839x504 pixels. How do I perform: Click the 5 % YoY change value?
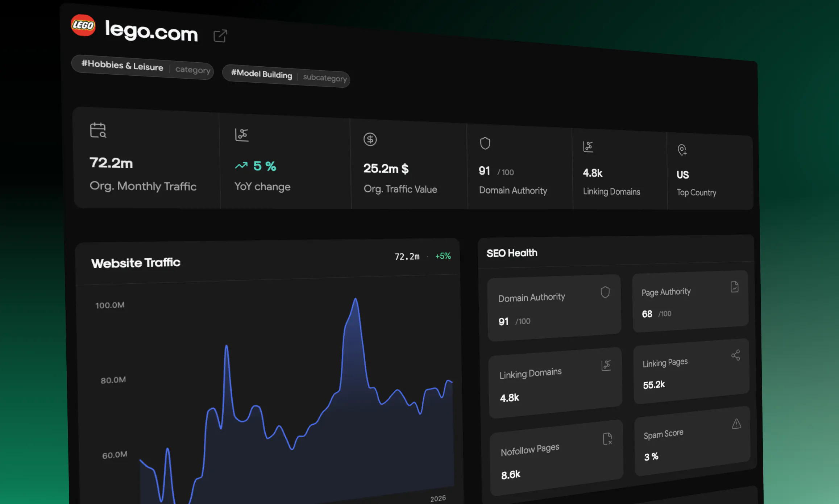(x=265, y=166)
